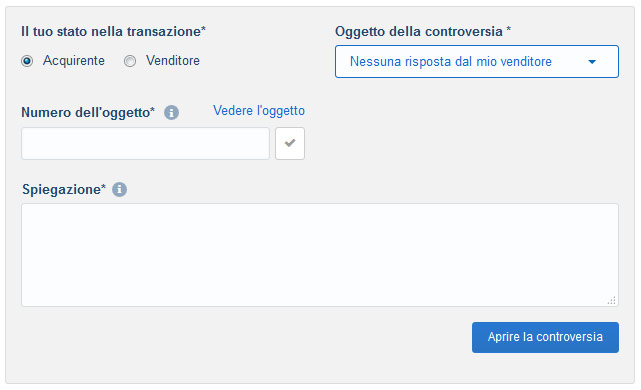Choose the Acquirente label text

(x=74, y=61)
